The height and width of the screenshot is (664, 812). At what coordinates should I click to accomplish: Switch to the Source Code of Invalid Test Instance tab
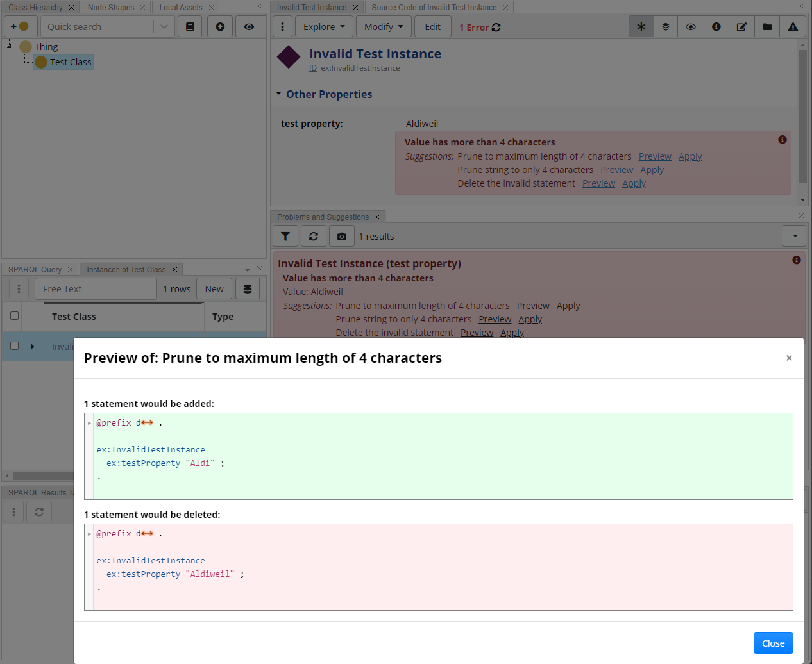435,7
